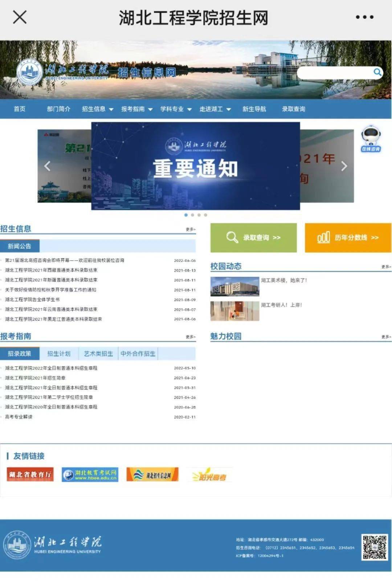Click the 湖工美术楼 building thumbnail
This screenshot has width=392, height=584.
235,286
